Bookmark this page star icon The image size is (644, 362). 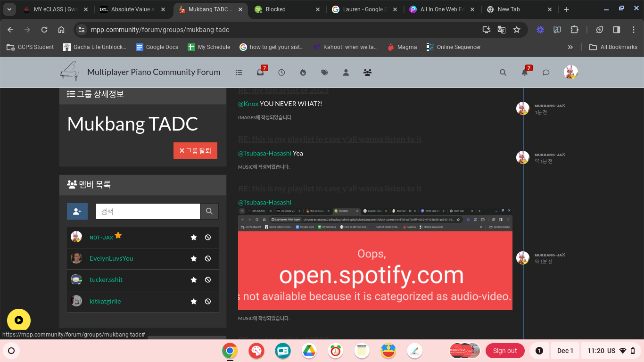coord(517,30)
